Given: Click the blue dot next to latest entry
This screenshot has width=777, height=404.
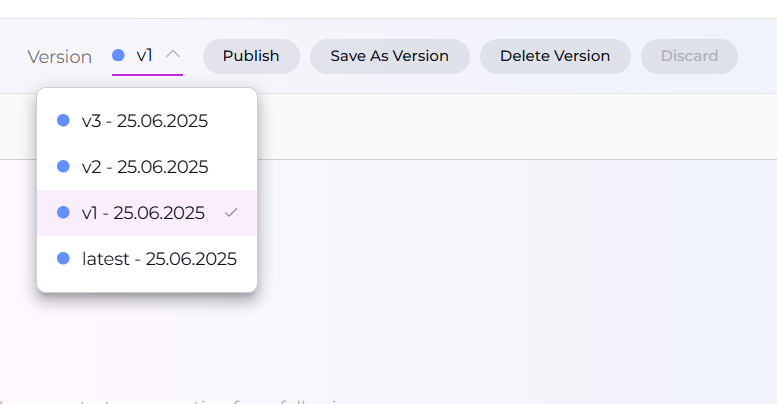Looking at the screenshot, I should pos(63,259).
